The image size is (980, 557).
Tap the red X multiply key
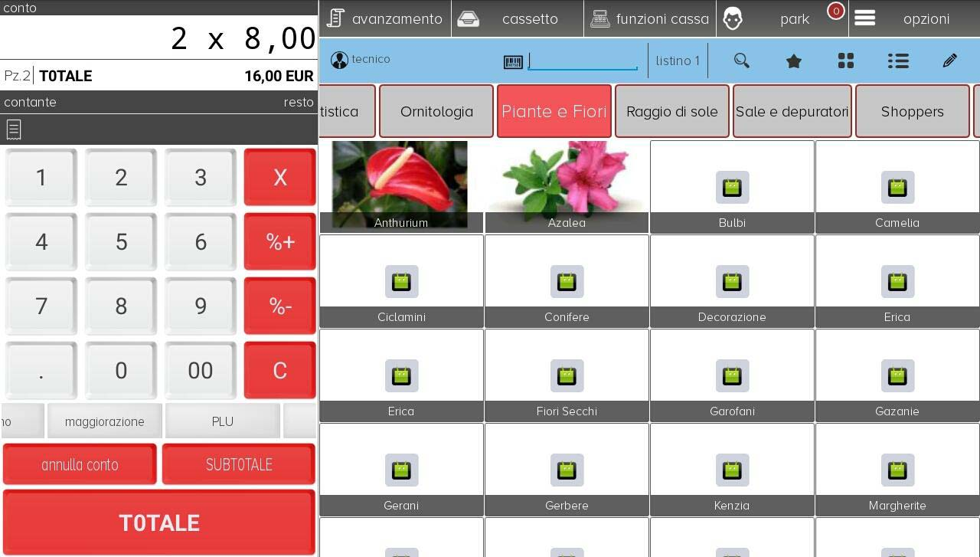click(x=279, y=177)
